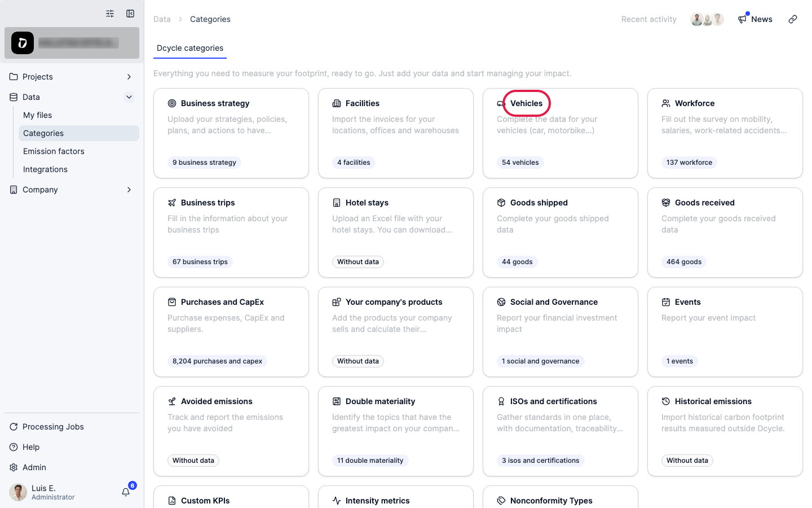This screenshot has width=812, height=508.
Task: Click the Goods shipped box icon
Action: point(501,203)
